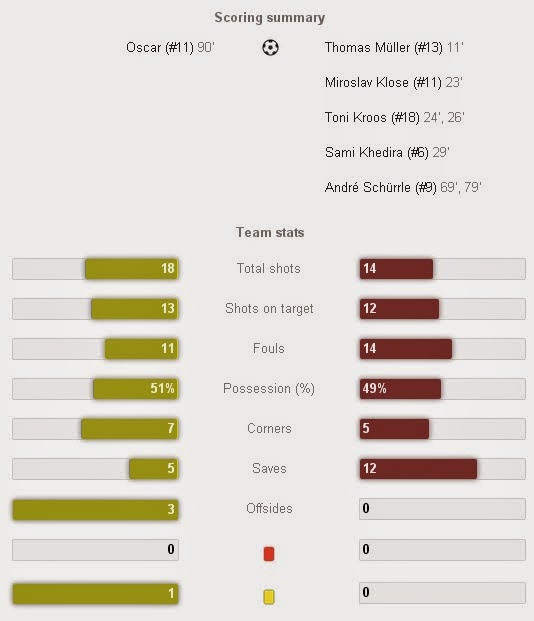Click the olive Total shots bar showing 18

click(132, 269)
